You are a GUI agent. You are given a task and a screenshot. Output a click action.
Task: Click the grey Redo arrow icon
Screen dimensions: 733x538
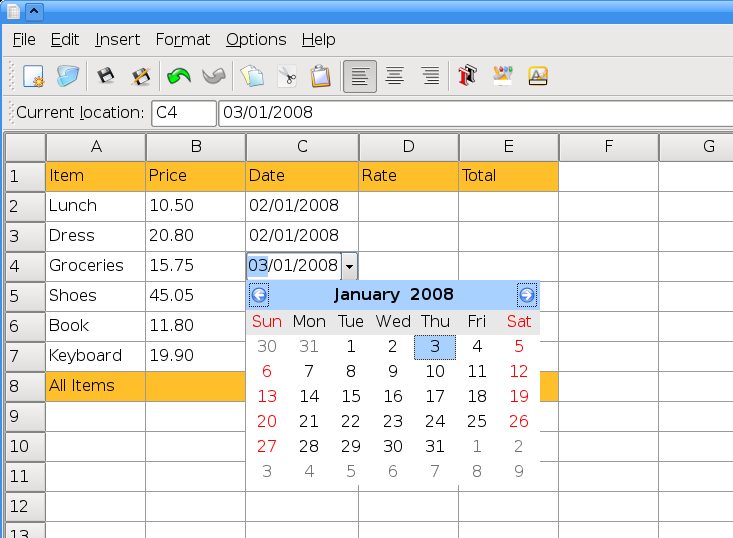(214, 76)
